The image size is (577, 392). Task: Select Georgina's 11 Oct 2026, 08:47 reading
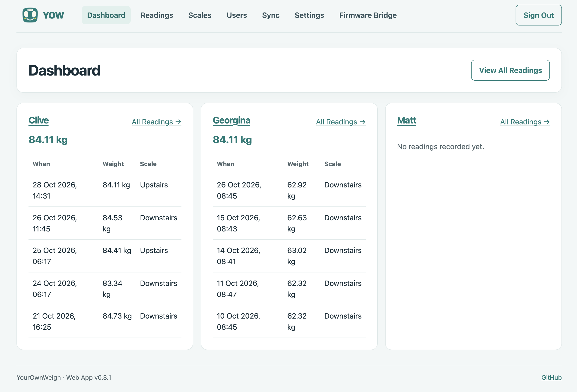[x=289, y=289]
